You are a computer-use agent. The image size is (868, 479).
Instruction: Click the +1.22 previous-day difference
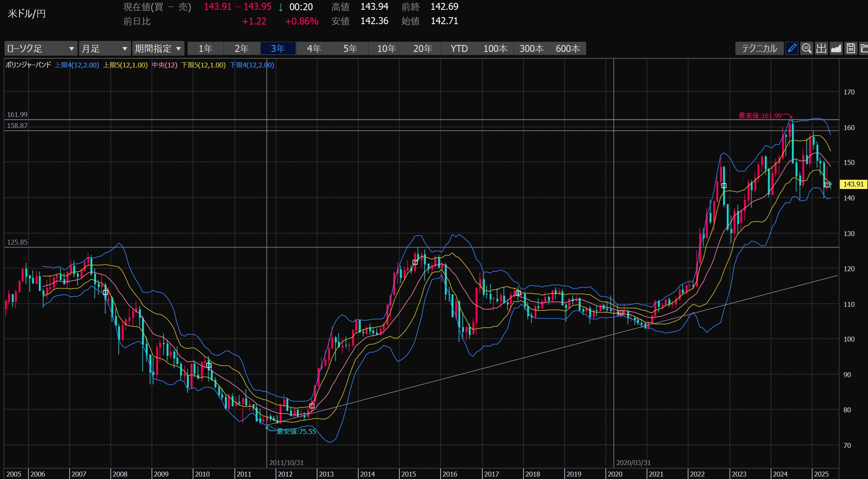coord(254,21)
